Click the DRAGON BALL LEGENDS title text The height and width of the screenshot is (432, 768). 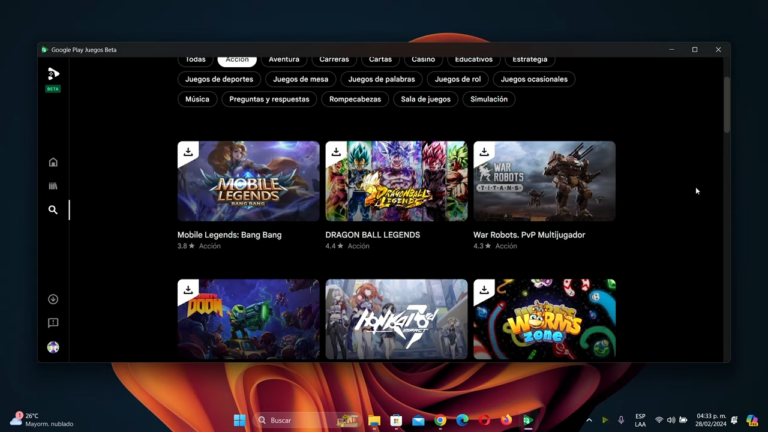click(x=373, y=235)
